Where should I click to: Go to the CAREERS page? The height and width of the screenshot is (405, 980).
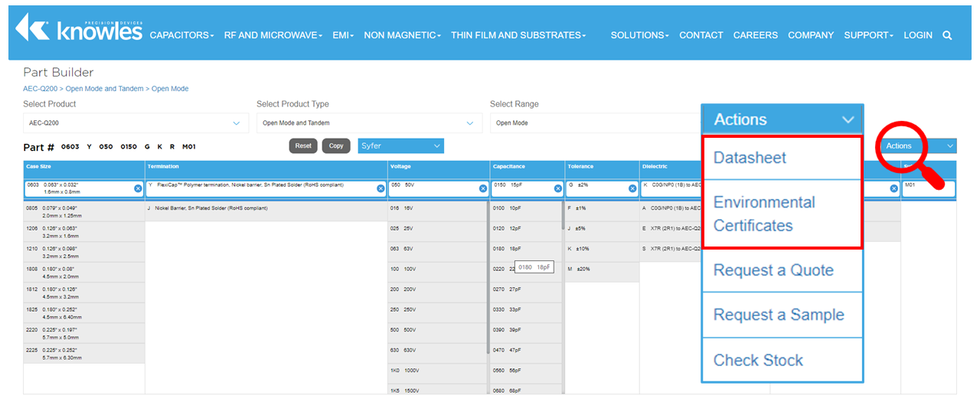coord(756,35)
